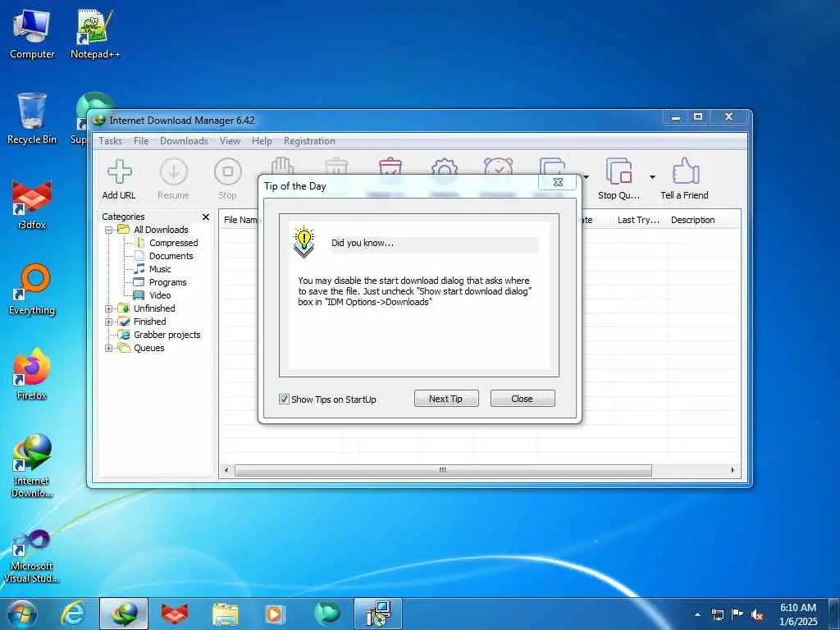Click the Show desktop button at taskbar end
The image size is (840, 630).
[834, 614]
